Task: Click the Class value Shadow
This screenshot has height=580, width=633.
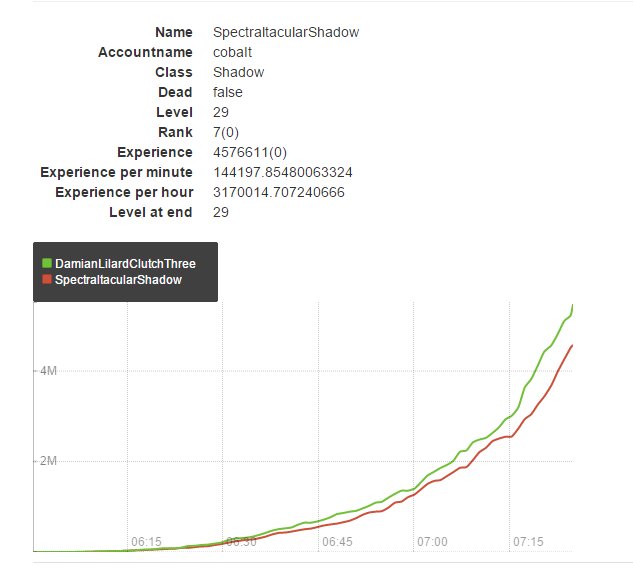Action: click(x=238, y=72)
